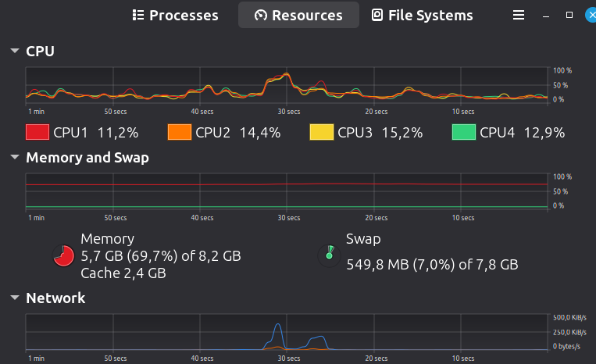596x364 pixels.
Task: Maximize the System Monitor window
Action: coord(569,15)
